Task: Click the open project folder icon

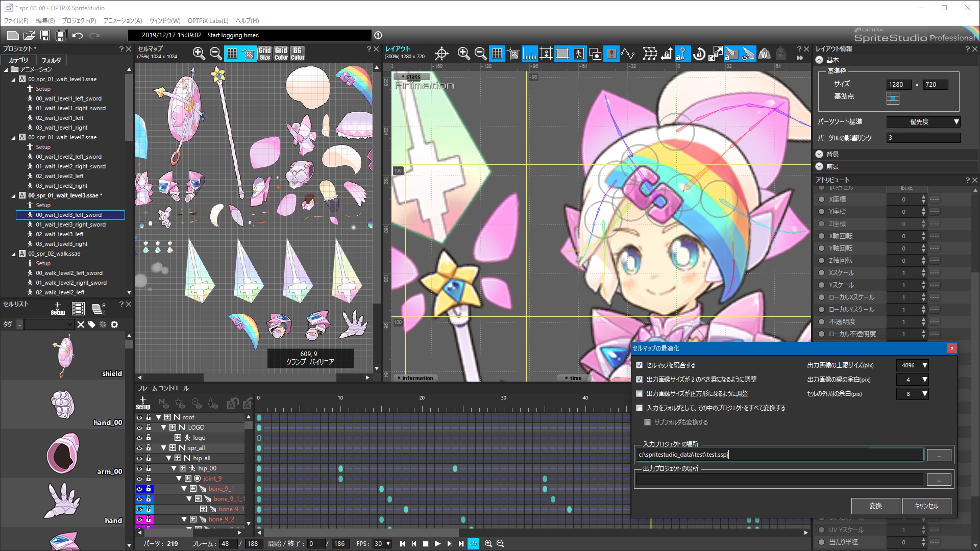Action: pos(29,35)
